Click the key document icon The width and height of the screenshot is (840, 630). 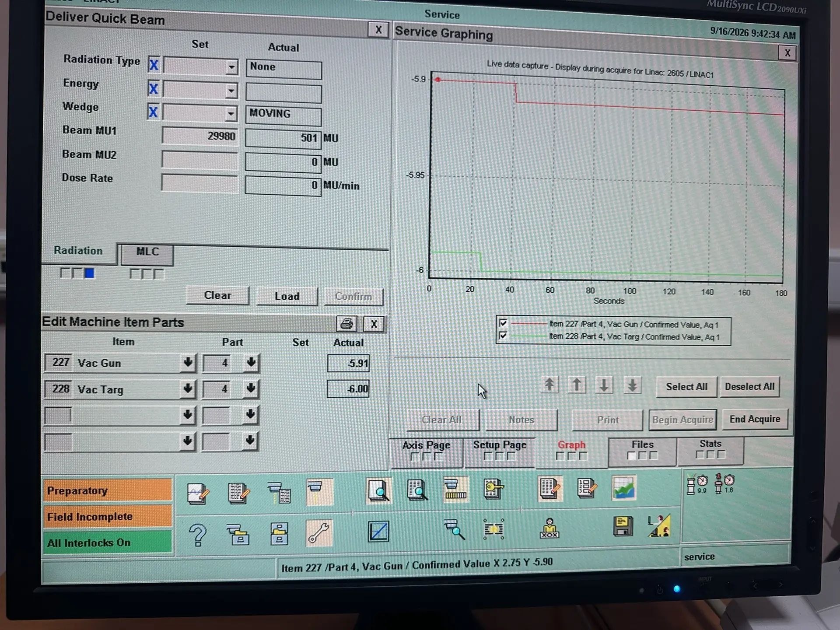[x=493, y=489]
